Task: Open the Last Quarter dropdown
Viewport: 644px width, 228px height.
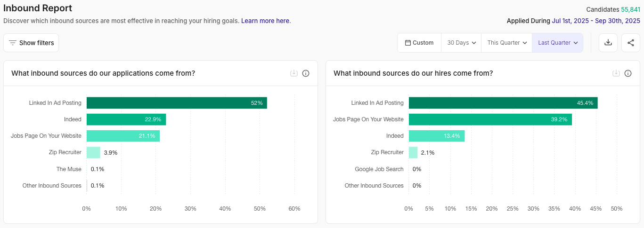Action: (557, 43)
